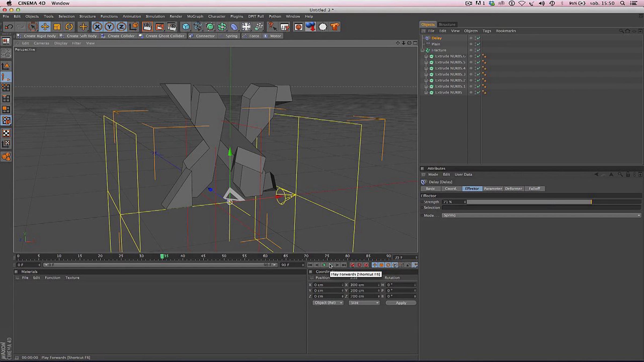Image resolution: width=644 pixels, height=362 pixels.
Task: Click the red question mark help icon
Action: pyautogui.click(x=272, y=27)
